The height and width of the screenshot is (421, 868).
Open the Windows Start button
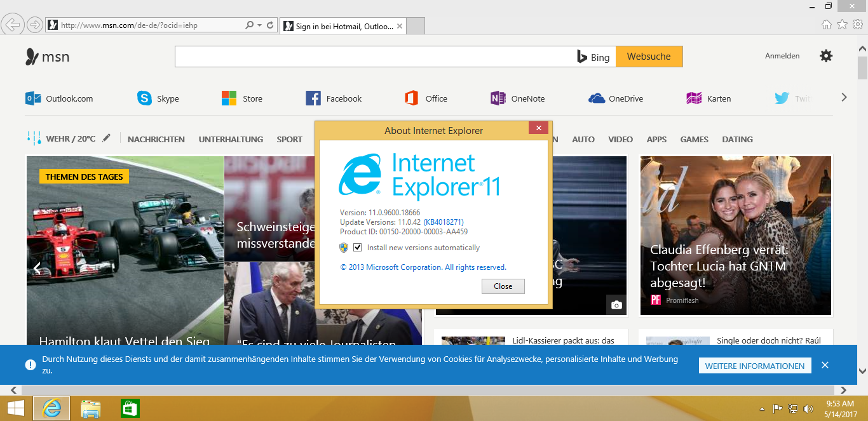(x=15, y=408)
